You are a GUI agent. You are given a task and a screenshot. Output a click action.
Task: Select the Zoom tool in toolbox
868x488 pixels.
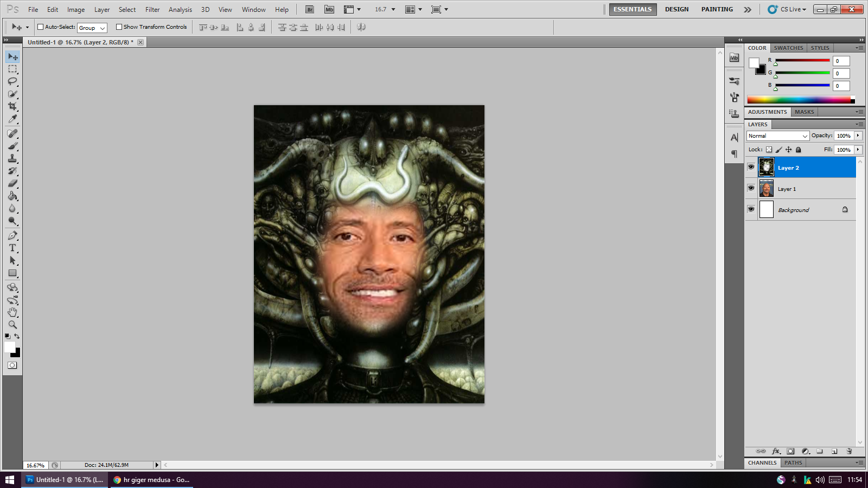[x=12, y=325]
